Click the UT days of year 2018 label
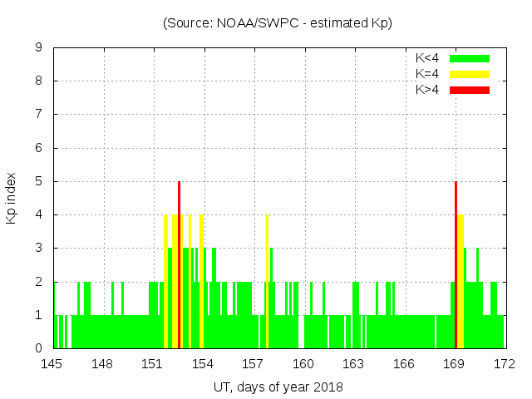Viewport: 532px width, 399px height. (x=278, y=387)
